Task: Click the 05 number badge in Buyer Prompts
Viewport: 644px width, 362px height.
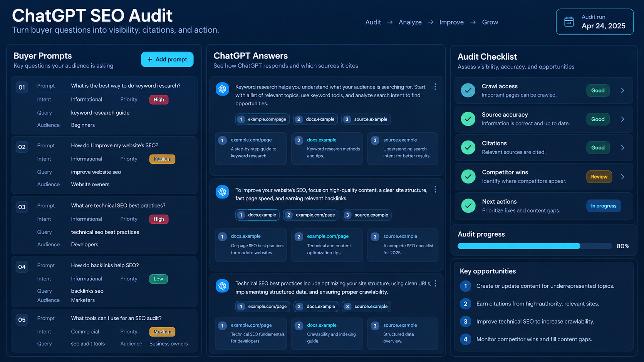Action: tap(22, 320)
